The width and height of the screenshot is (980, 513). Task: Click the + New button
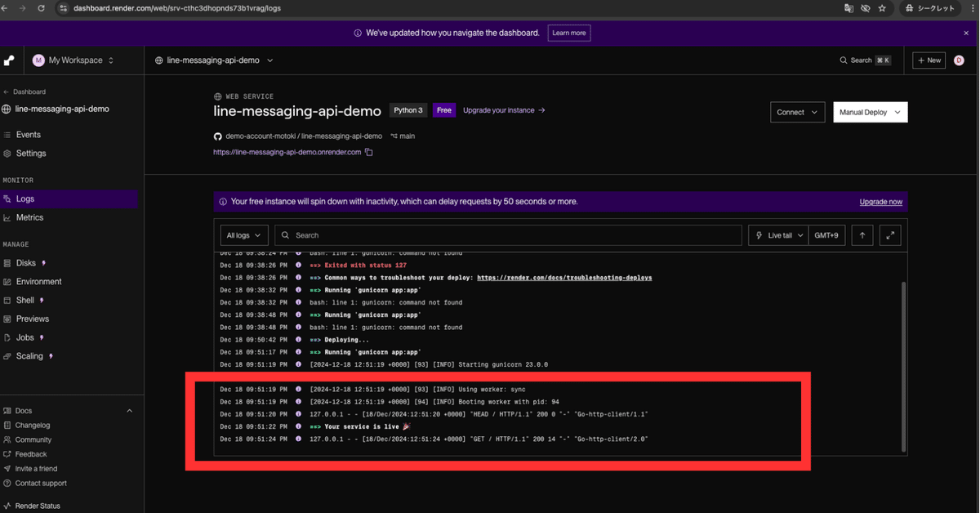pos(929,60)
